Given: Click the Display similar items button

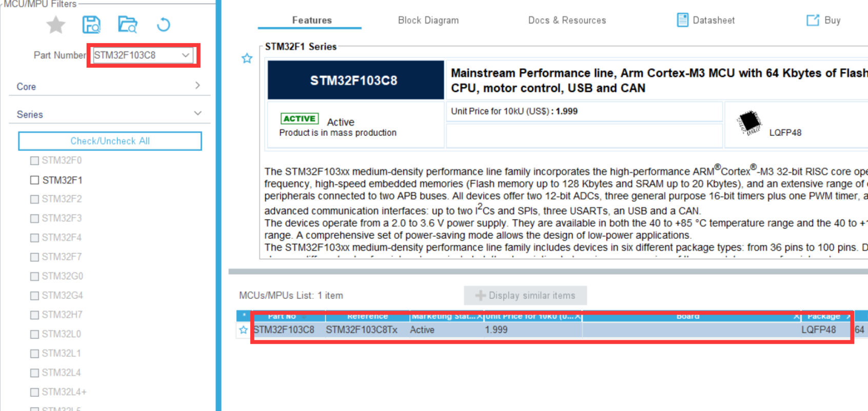Looking at the screenshot, I should (x=525, y=295).
